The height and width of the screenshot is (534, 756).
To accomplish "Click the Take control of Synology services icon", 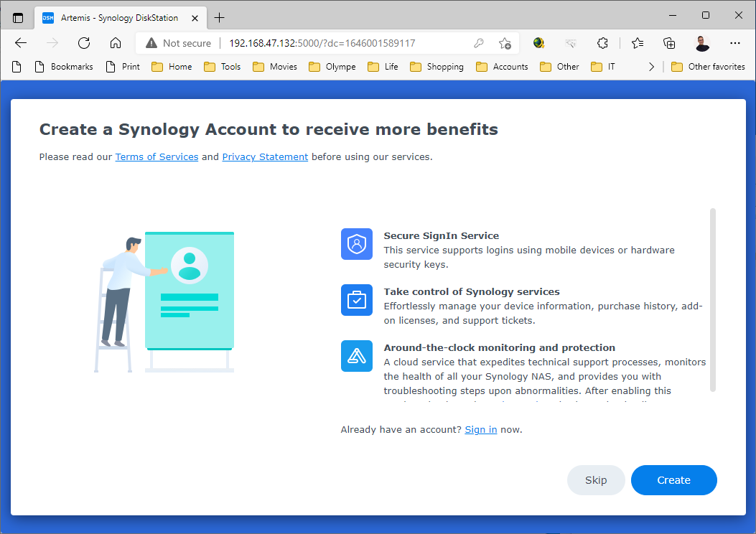I will [x=357, y=300].
